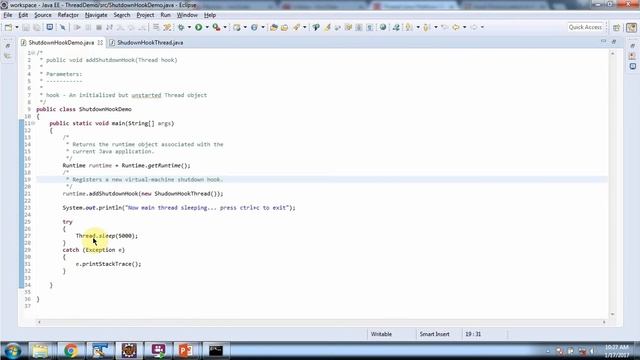Click the Smart Insert status entry
Viewport: 640px width, 360px height.
click(434, 334)
